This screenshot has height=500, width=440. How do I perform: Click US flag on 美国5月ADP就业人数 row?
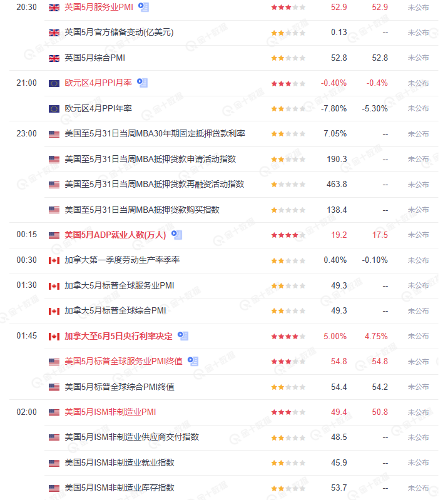54,235
